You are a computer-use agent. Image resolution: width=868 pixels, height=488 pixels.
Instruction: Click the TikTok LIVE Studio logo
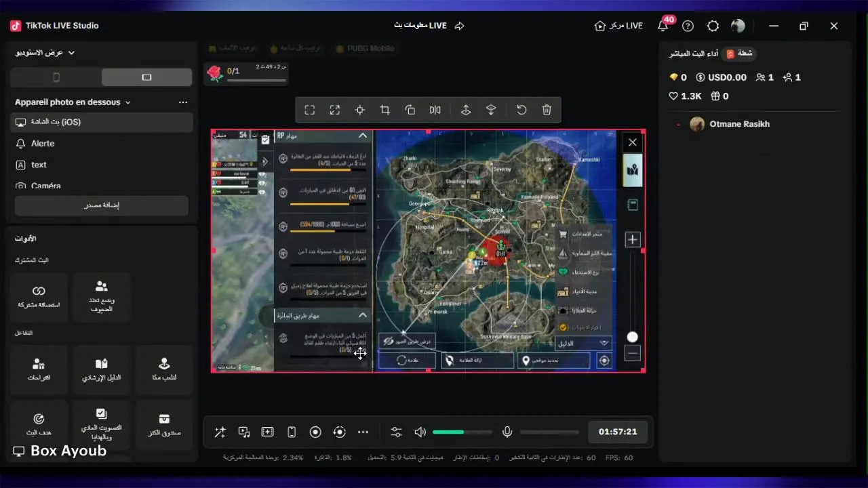pos(16,26)
